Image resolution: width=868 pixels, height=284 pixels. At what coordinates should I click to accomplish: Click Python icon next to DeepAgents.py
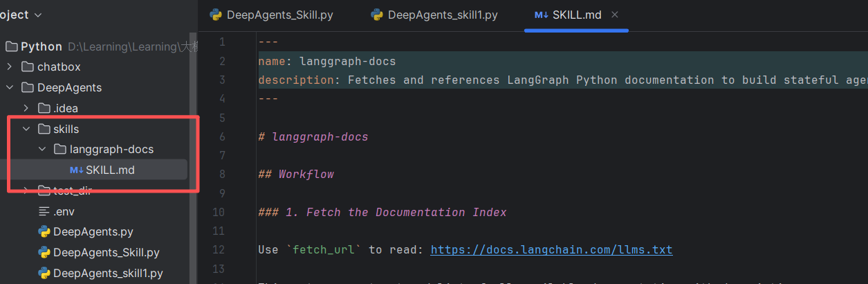click(44, 232)
